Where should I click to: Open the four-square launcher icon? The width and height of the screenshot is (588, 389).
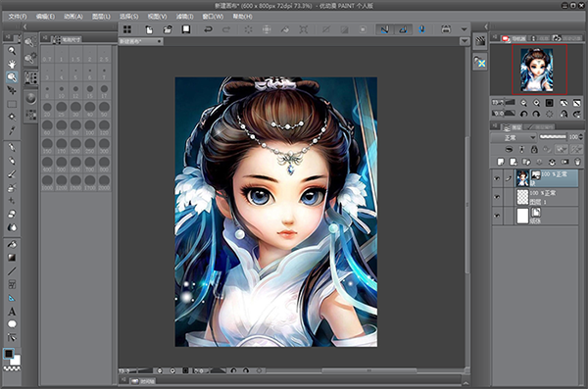[127, 29]
